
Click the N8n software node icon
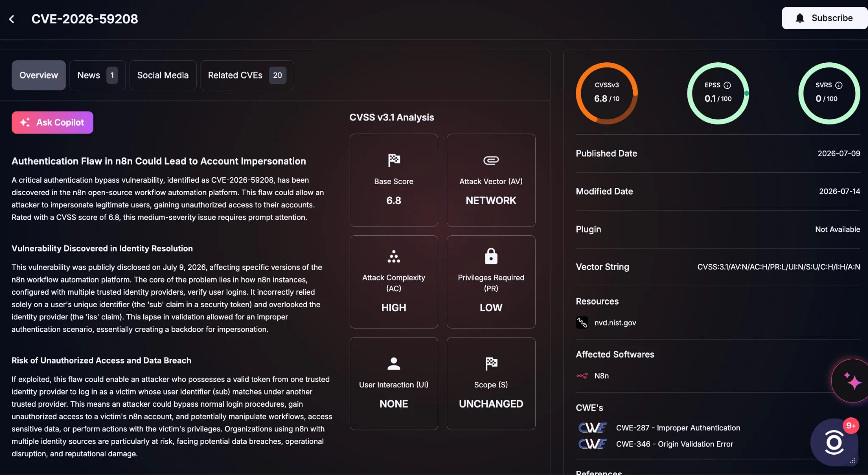click(x=582, y=376)
